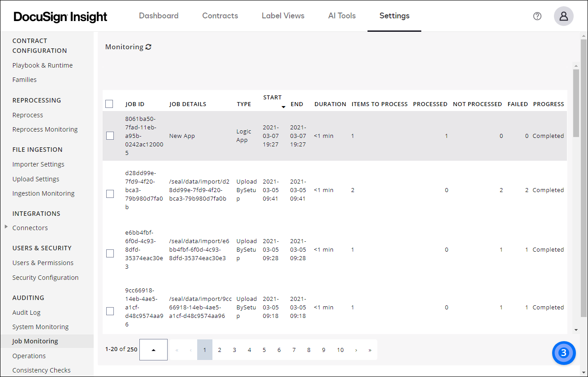
Task: Open Users & Permissions settings
Action: (x=43, y=262)
